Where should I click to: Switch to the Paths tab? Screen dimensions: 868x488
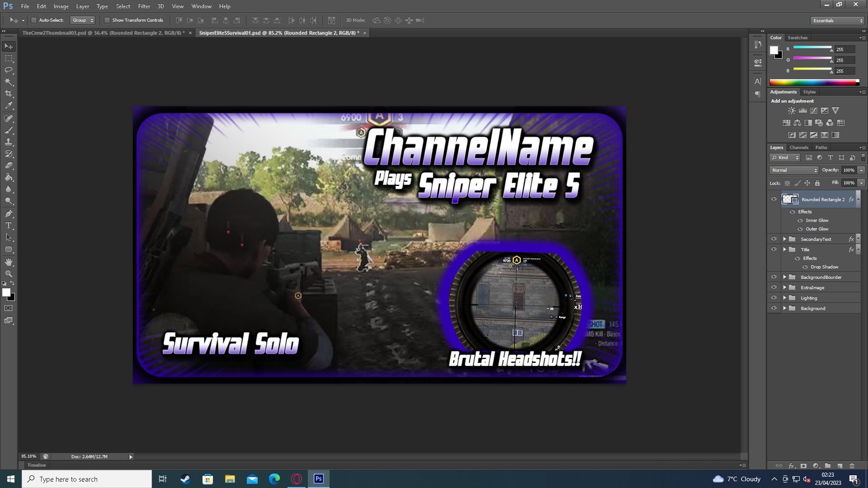click(821, 148)
